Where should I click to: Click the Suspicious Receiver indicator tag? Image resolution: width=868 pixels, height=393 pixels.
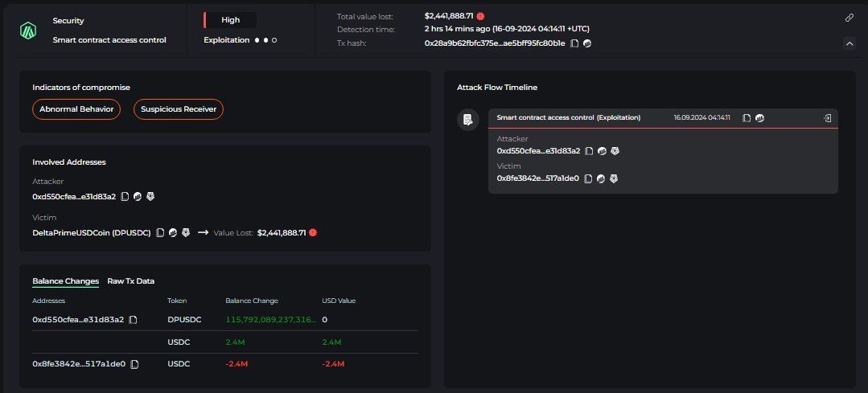[x=179, y=109]
